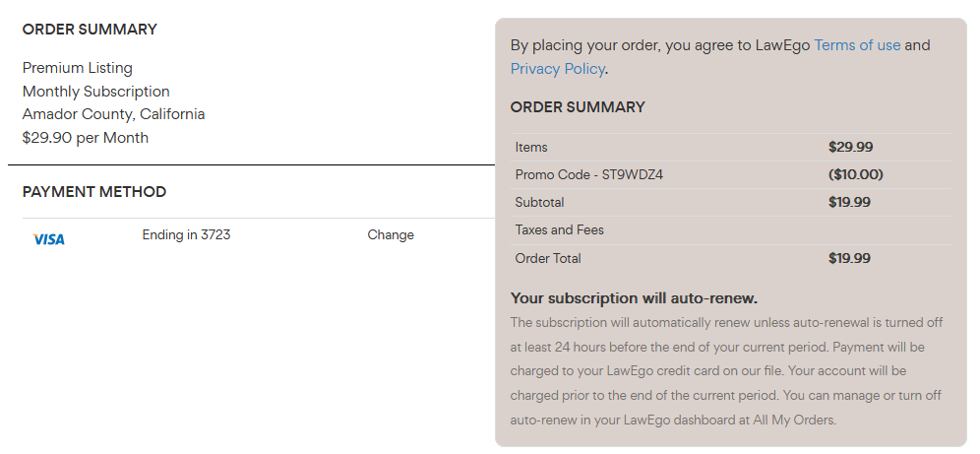Click the Promo Code ST9WDZ4 row

tap(731, 174)
